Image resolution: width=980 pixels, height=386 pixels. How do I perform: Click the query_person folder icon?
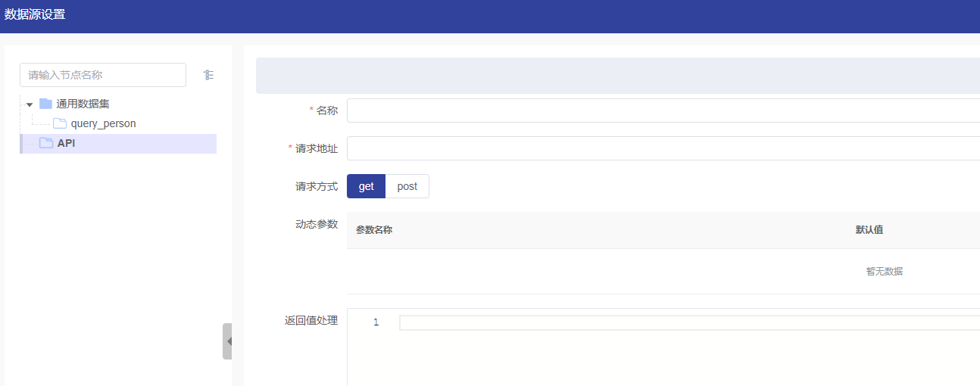pyautogui.click(x=60, y=123)
